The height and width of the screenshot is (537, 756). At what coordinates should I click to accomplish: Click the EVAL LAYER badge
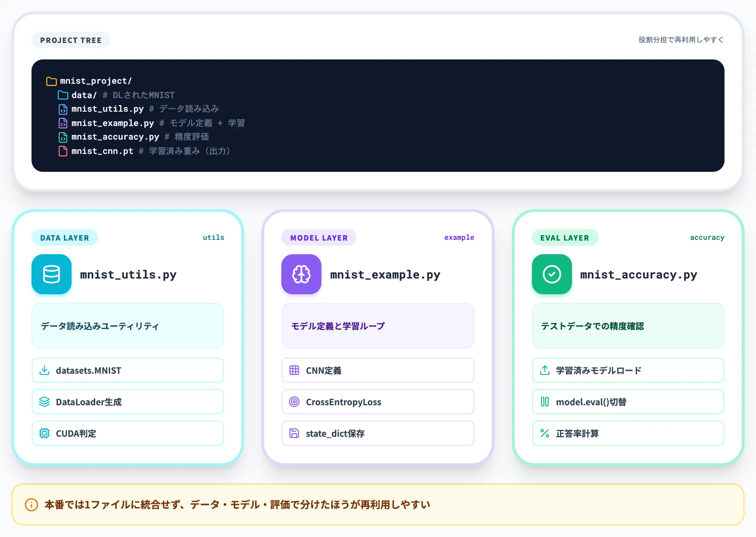tap(564, 238)
